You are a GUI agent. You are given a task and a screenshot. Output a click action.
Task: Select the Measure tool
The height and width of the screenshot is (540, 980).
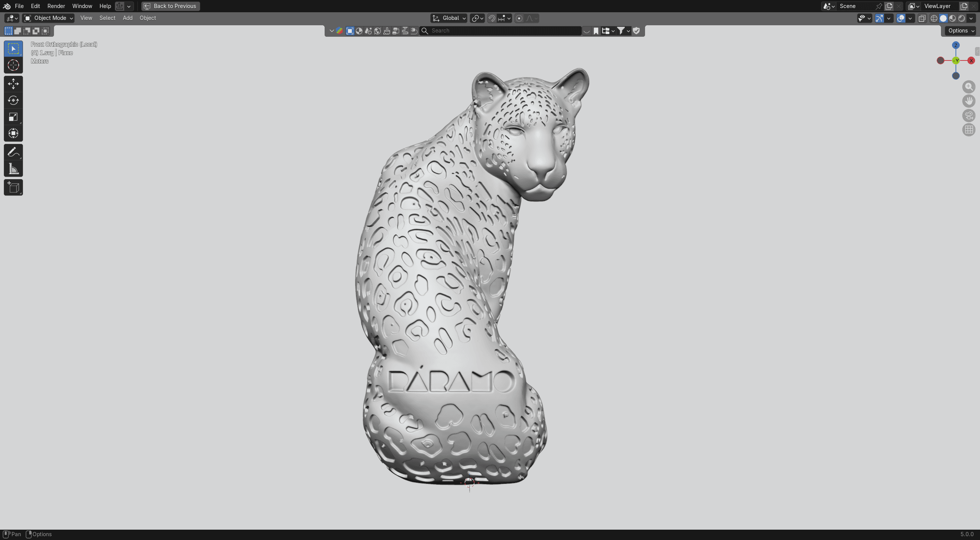13,169
